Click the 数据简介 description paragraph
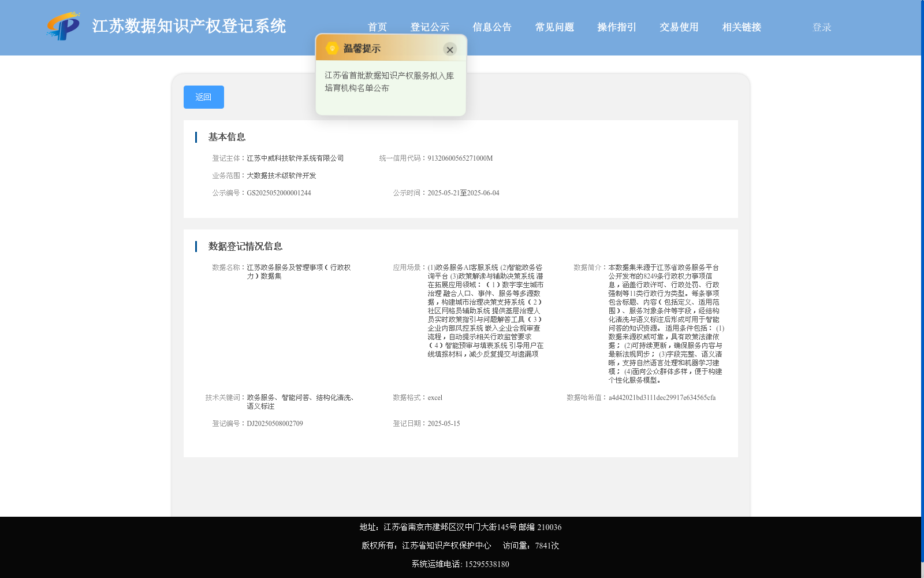This screenshot has height=578, width=924. coord(666,324)
